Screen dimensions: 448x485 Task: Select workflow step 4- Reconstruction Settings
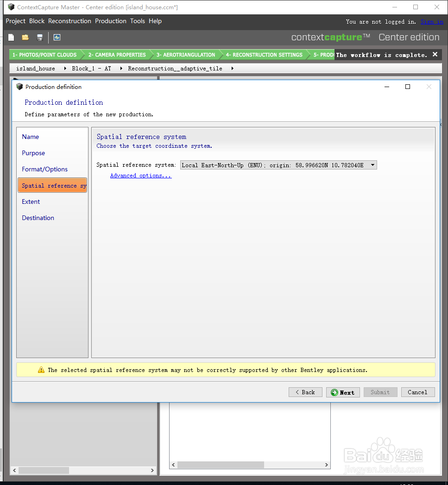pos(264,55)
